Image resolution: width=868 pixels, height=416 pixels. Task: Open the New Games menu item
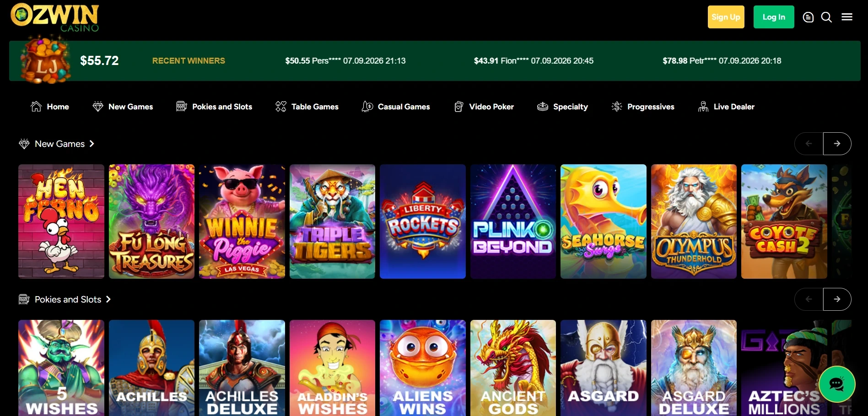[123, 107]
